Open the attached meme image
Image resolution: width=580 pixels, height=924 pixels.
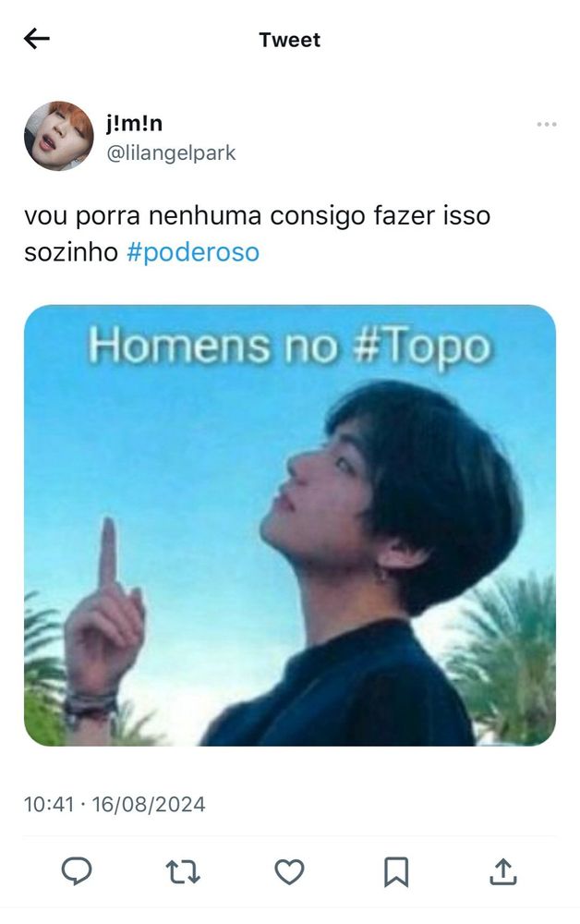(290, 525)
